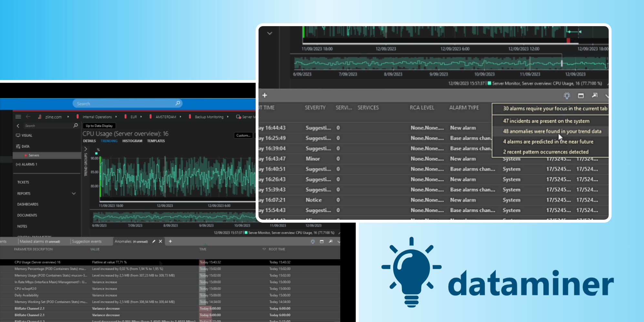This screenshot has width=644, height=322.
Task: Open DOCUMENTS in the sidebar
Action: pyautogui.click(x=27, y=215)
